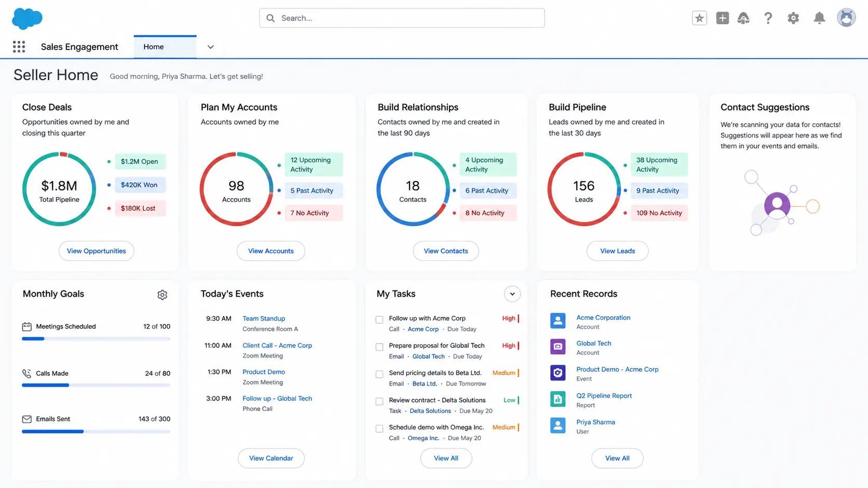Click the Calls Made phone icon
This screenshot has height=488, width=868.
tap(27, 373)
